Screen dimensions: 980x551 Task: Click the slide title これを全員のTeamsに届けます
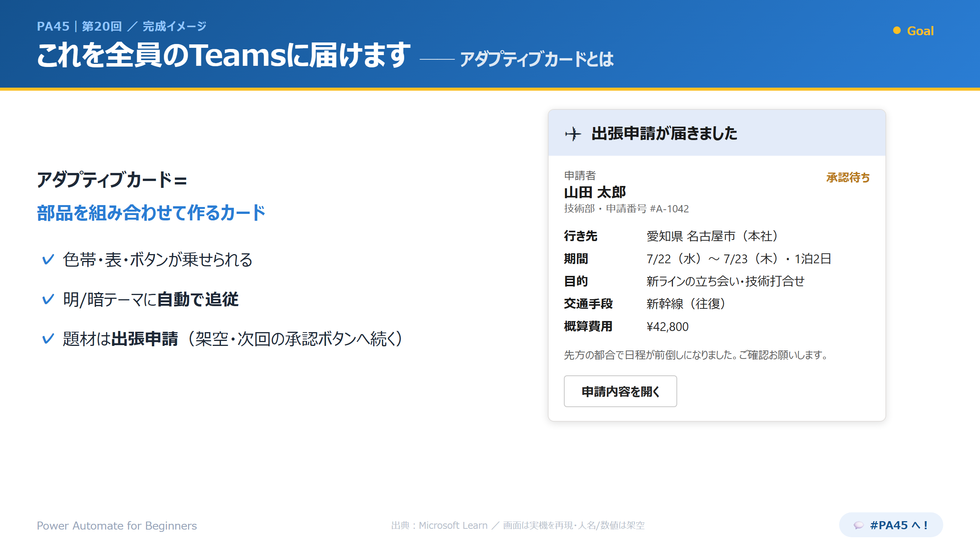point(224,55)
